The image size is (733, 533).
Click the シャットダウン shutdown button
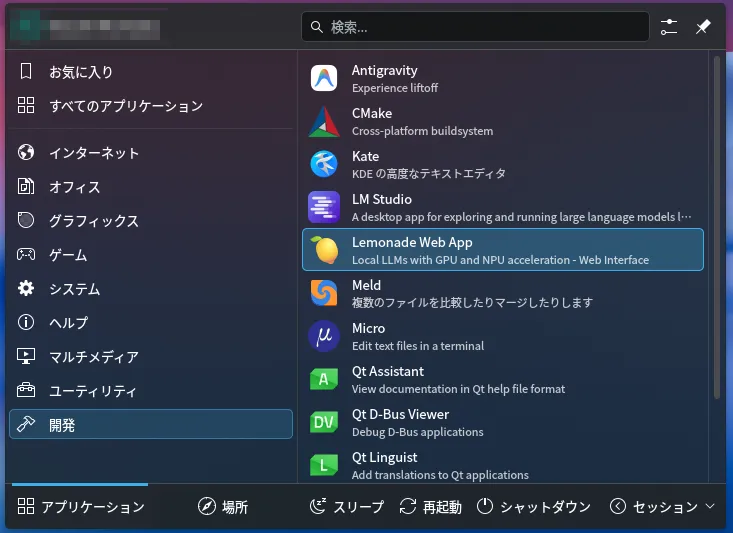coord(534,506)
